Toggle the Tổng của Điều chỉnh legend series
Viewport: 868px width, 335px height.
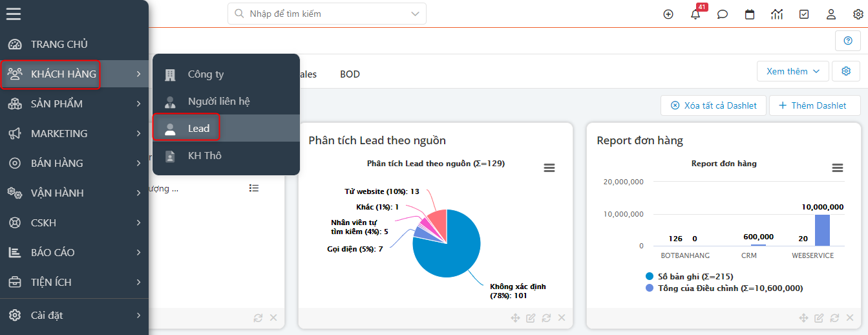tap(725, 288)
